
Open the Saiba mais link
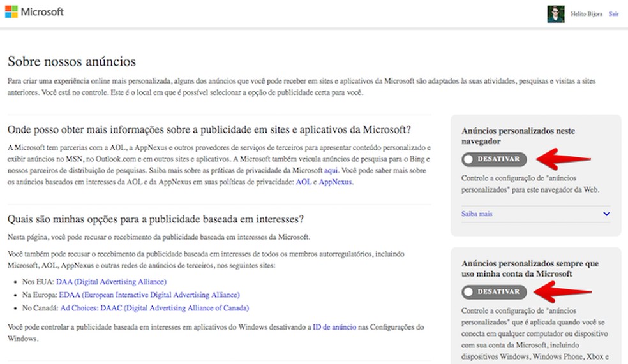tap(477, 214)
